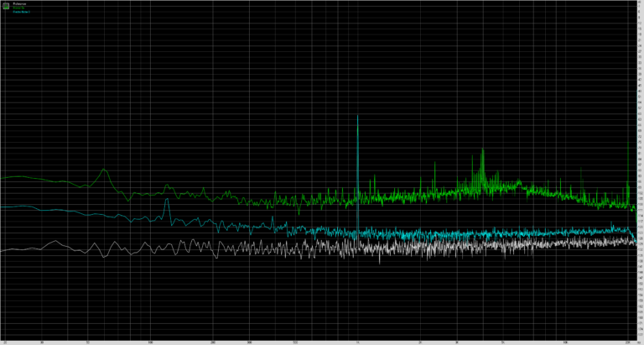Image resolution: width=644 pixels, height=345 pixels.
Task: Click the green hump near 60 Hz
Action: [x=105, y=172]
